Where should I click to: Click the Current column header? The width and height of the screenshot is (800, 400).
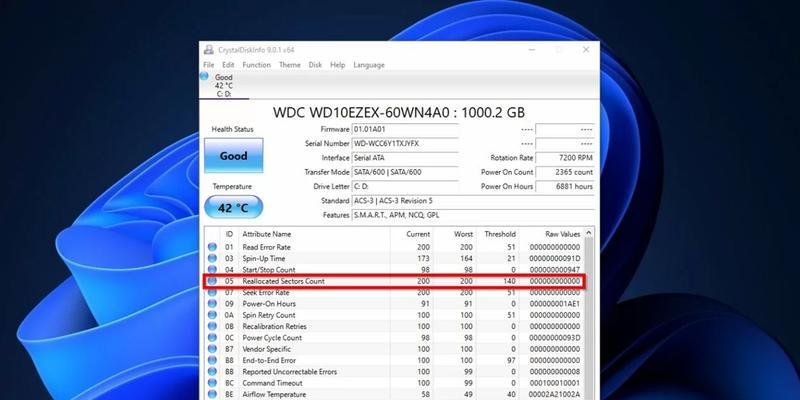click(412, 234)
